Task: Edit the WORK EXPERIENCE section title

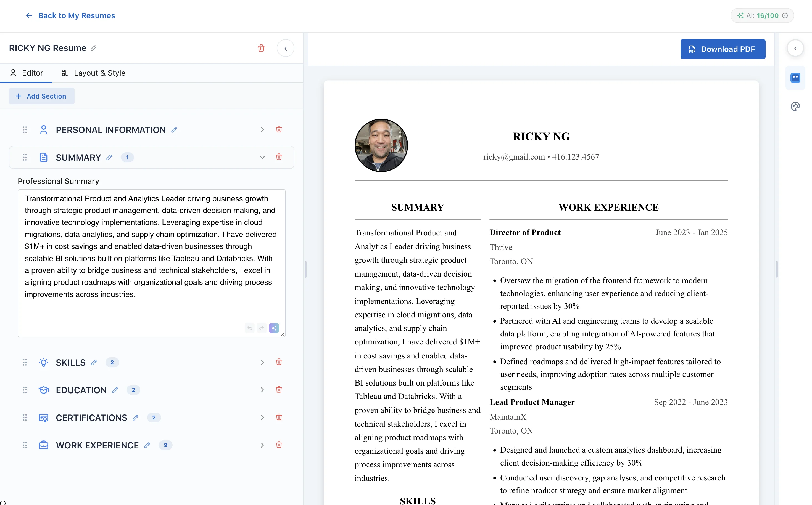Action: [x=147, y=445]
